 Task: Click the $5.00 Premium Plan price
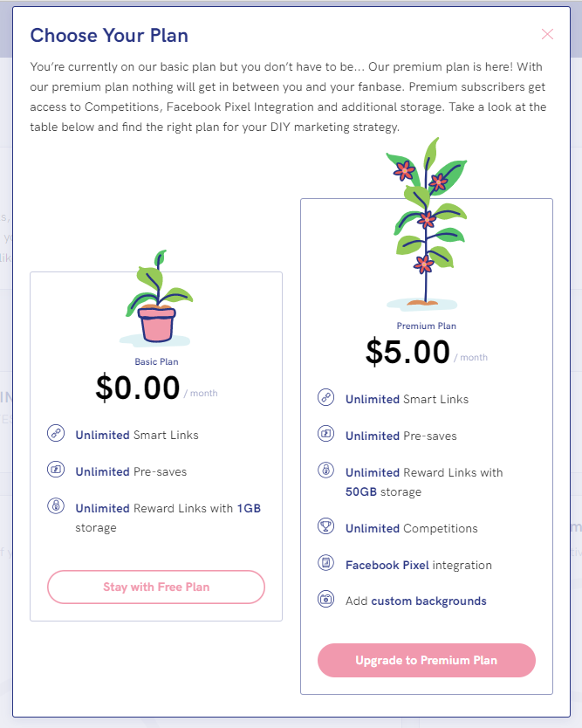(408, 353)
